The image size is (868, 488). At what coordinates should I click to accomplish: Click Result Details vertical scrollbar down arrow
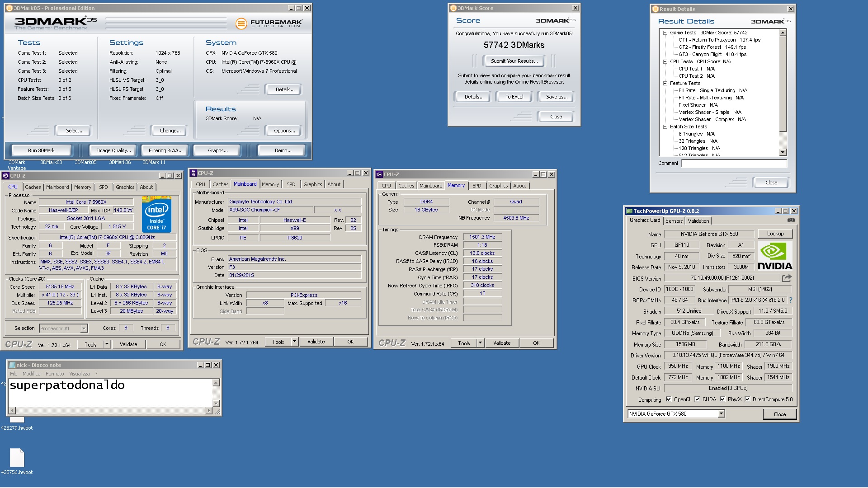point(783,152)
